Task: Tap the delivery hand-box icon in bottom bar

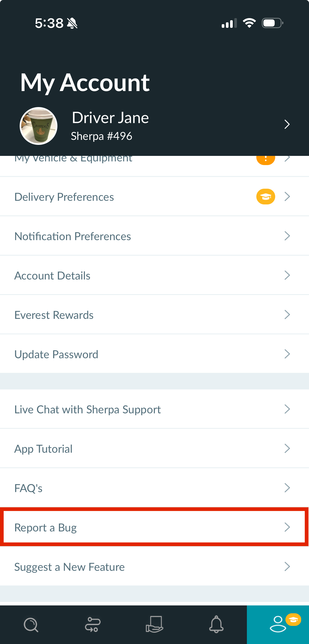Action: 154,625
